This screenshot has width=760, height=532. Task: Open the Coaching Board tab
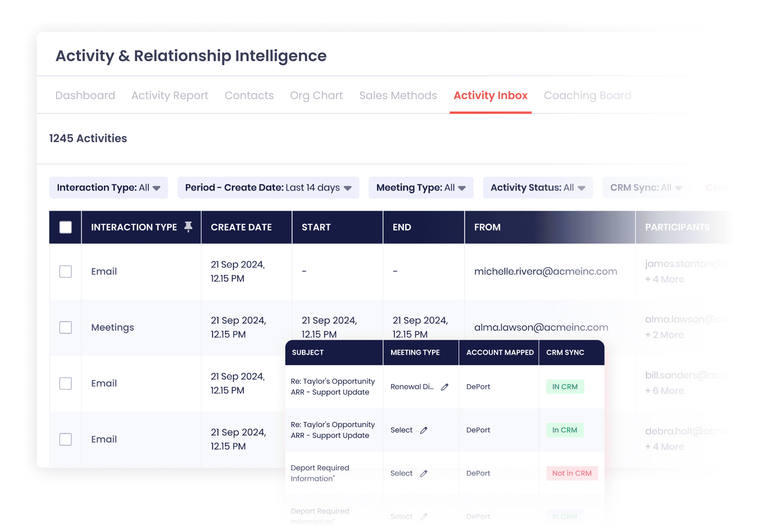pos(587,95)
